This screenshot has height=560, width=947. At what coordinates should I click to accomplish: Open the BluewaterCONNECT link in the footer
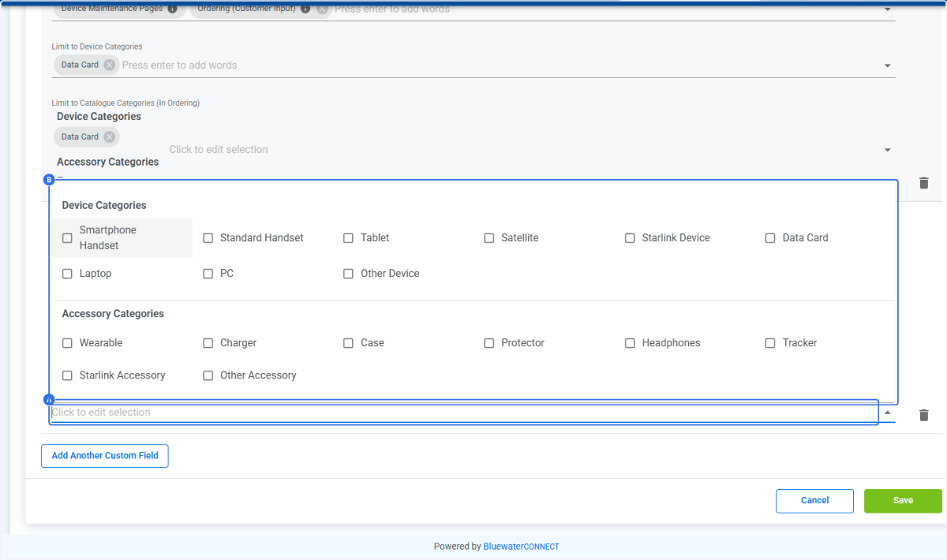pos(521,546)
